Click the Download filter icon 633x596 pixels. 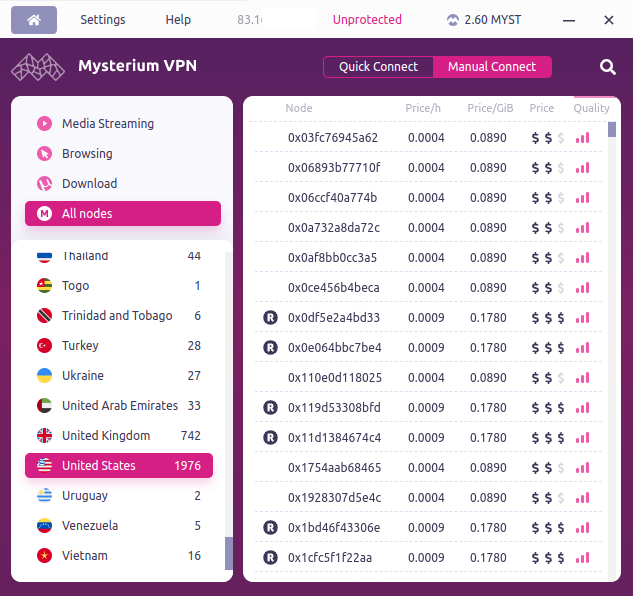(x=44, y=184)
